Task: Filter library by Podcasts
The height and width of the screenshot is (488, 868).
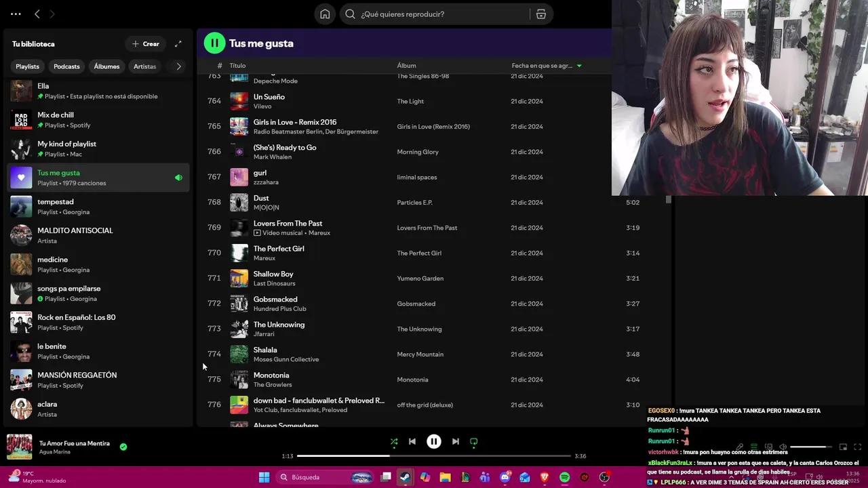Action: (66, 66)
